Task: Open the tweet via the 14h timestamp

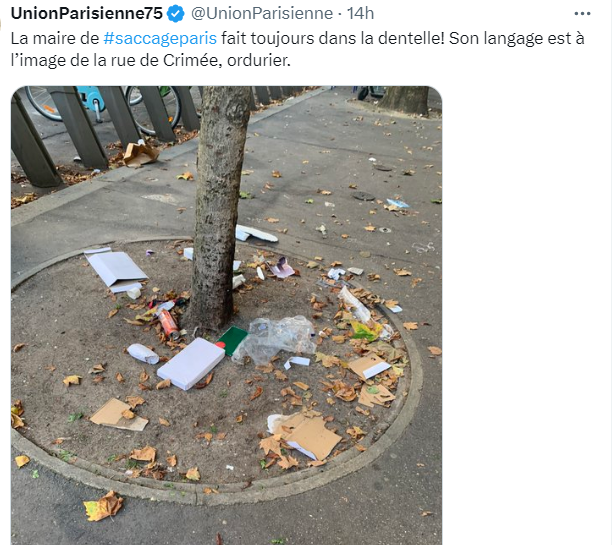Action: click(360, 14)
